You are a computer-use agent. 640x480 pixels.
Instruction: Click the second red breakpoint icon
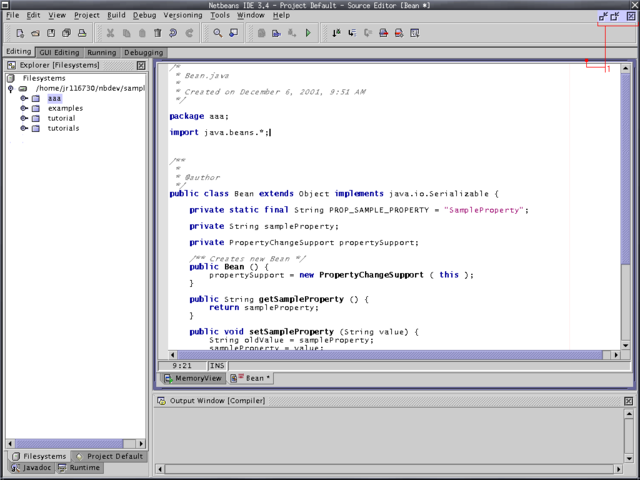click(x=399, y=33)
